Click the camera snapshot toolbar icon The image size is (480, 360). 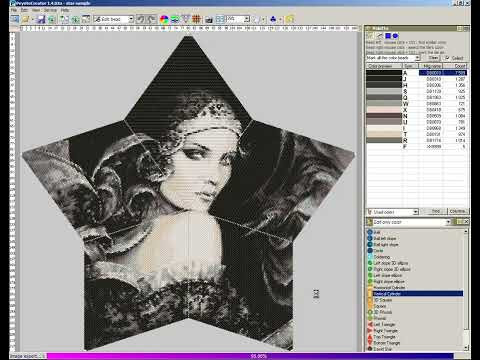[209, 19]
